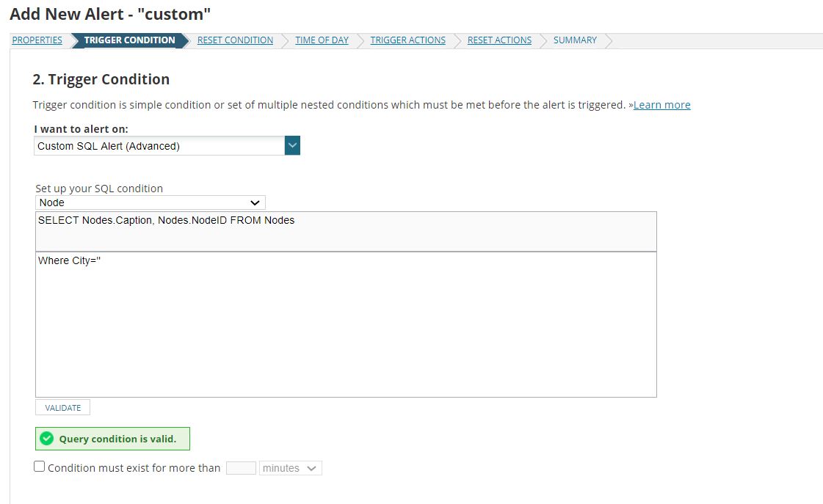Jump to the Trigger Actions step
Viewport: 823px width, 504px height.
click(407, 40)
